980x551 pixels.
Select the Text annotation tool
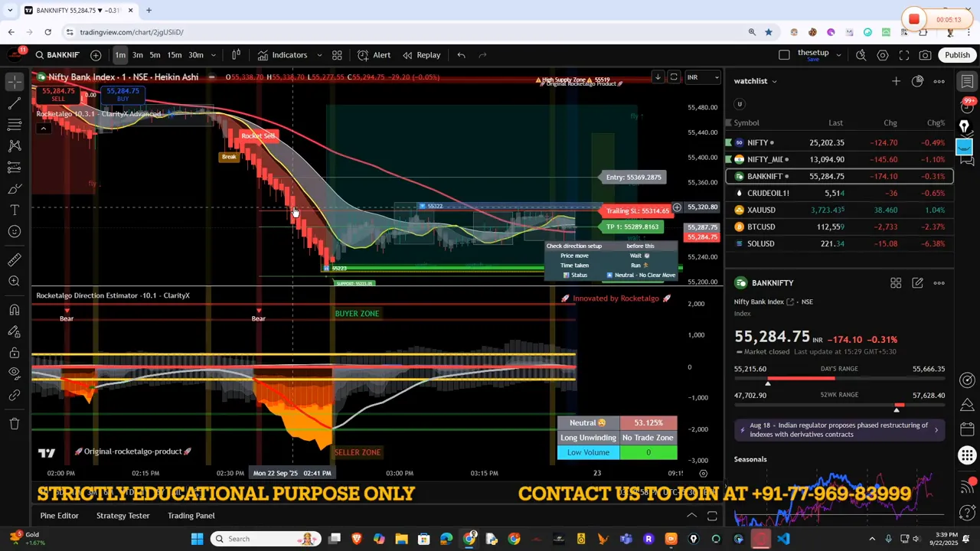click(x=15, y=210)
